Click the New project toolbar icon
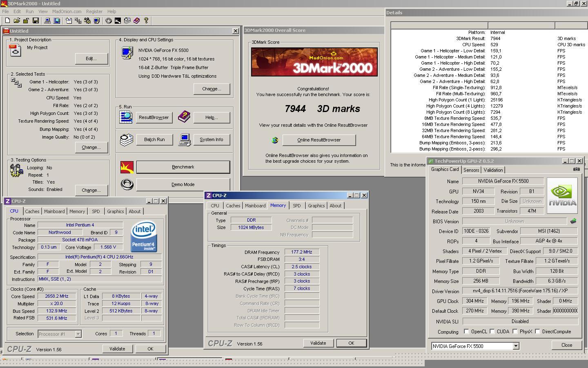The height and width of the screenshot is (368, 588). [7, 20]
